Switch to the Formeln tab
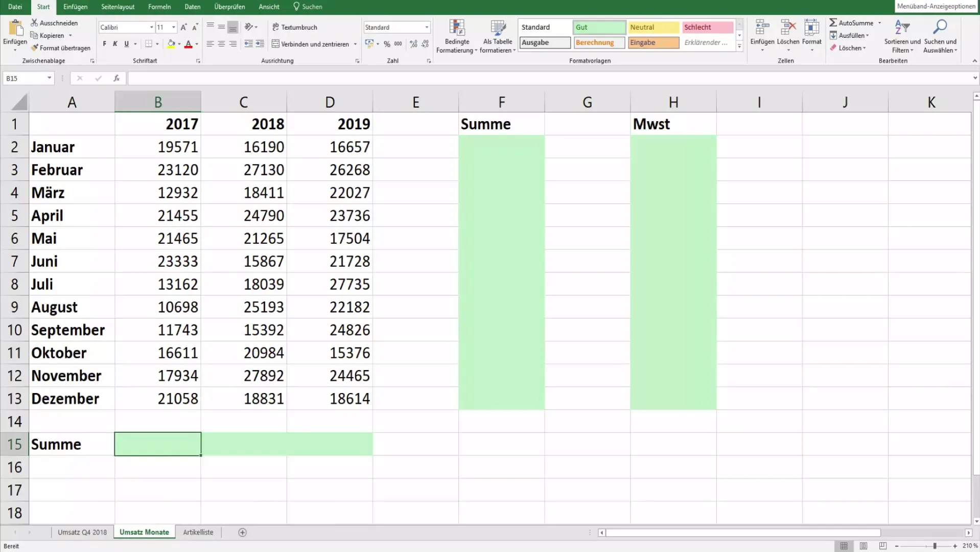The width and height of the screenshot is (980, 552). (x=159, y=7)
